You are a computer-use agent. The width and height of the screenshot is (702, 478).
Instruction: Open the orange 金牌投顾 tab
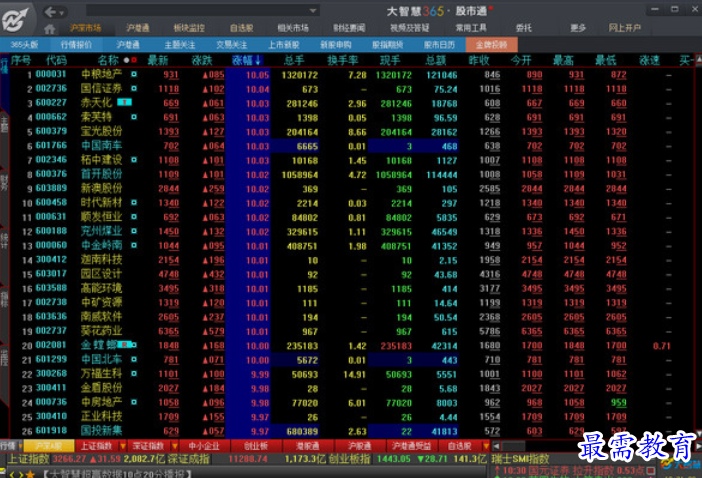492,45
